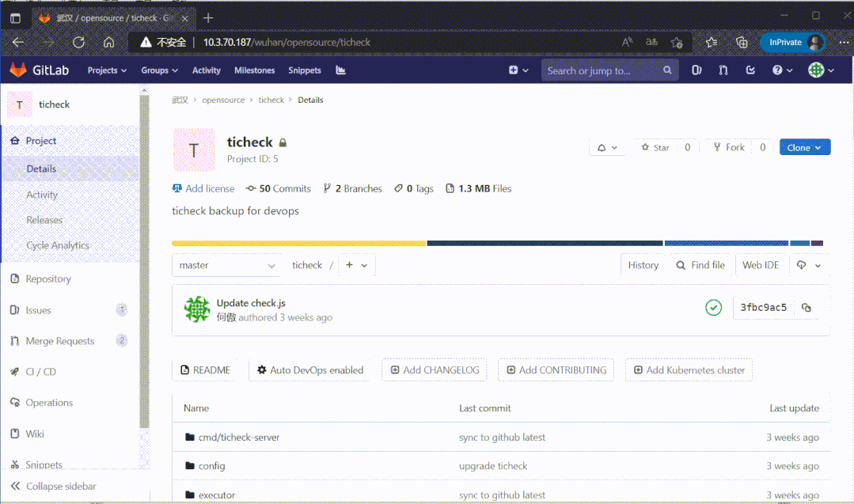Image resolution: width=854 pixels, height=504 pixels.
Task: Expand the Clone dropdown
Action: click(804, 147)
